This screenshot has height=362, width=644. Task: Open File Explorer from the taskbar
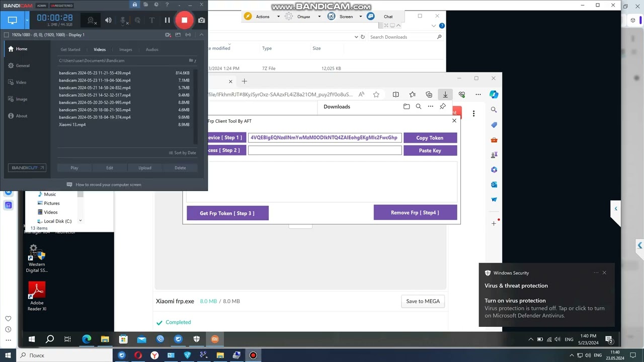(x=105, y=339)
